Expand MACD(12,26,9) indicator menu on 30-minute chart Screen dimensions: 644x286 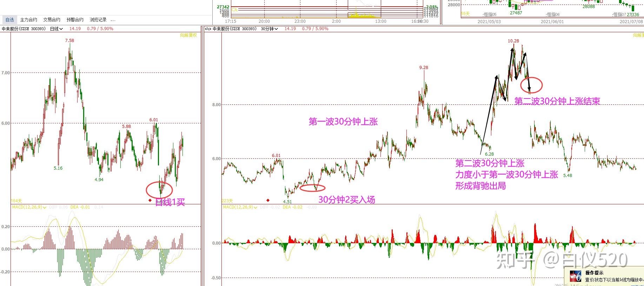point(240,207)
